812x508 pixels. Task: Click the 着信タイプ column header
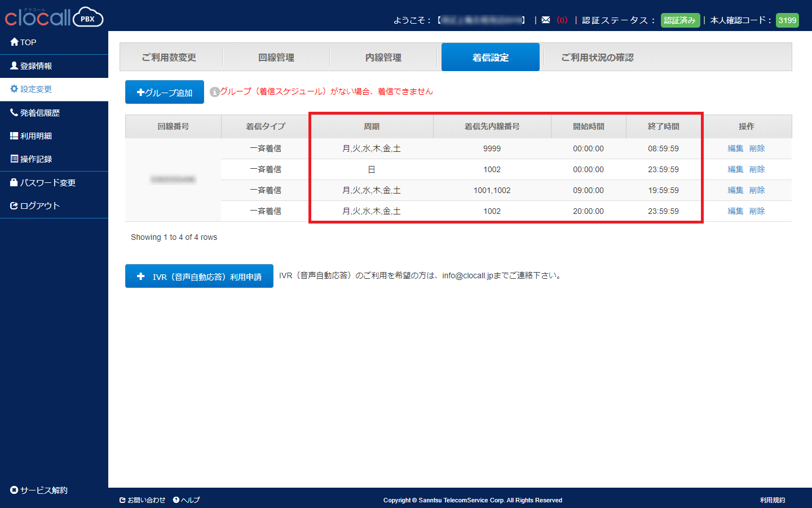click(x=266, y=126)
